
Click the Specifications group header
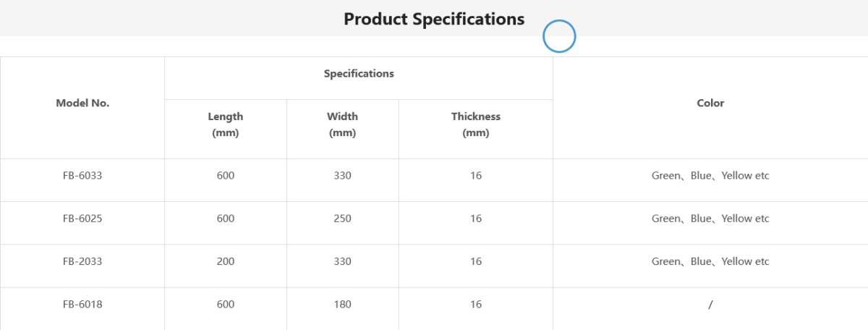click(359, 74)
